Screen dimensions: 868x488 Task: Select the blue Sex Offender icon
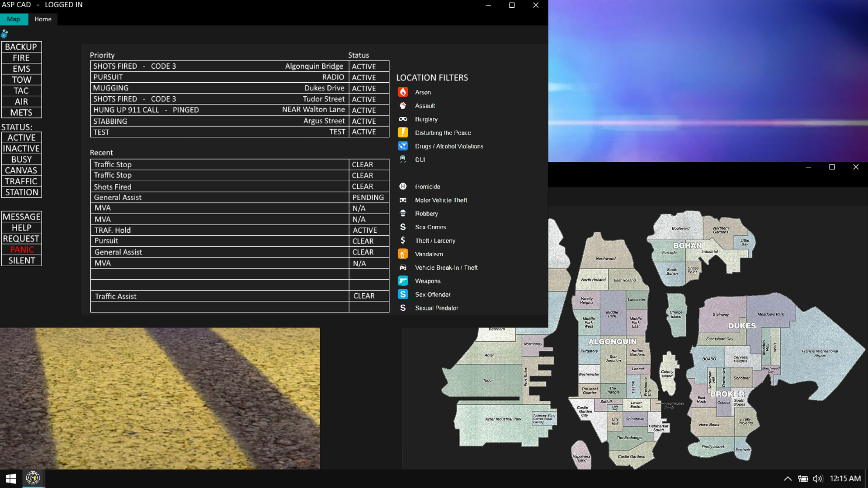click(x=403, y=294)
